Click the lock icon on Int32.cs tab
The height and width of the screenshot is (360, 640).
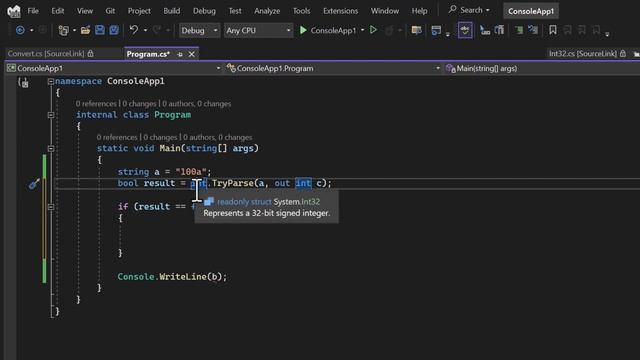pos(623,53)
